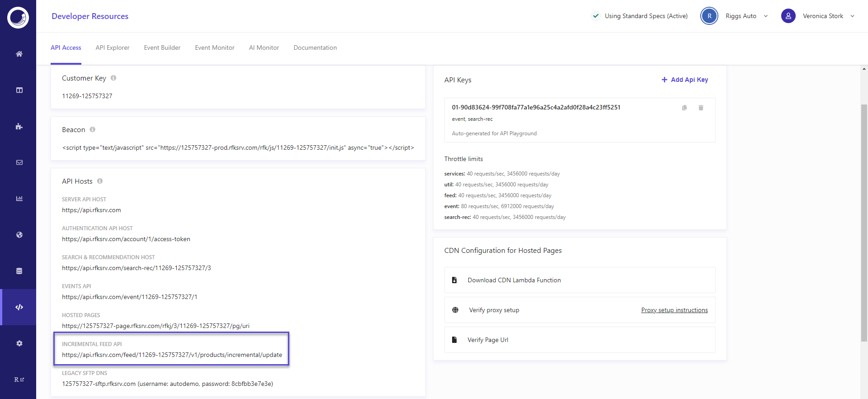Select the search-rec host URL
The height and width of the screenshot is (399, 868).
tap(137, 268)
